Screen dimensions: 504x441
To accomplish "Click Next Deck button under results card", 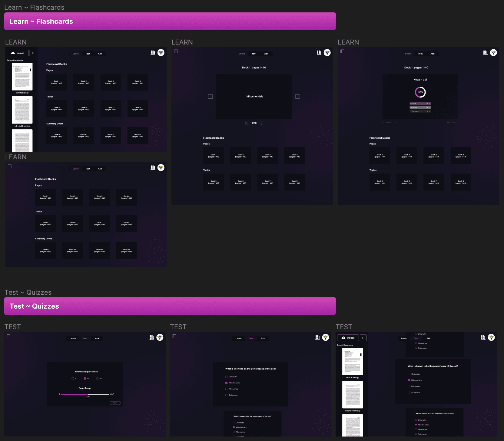I will coord(451,123).
